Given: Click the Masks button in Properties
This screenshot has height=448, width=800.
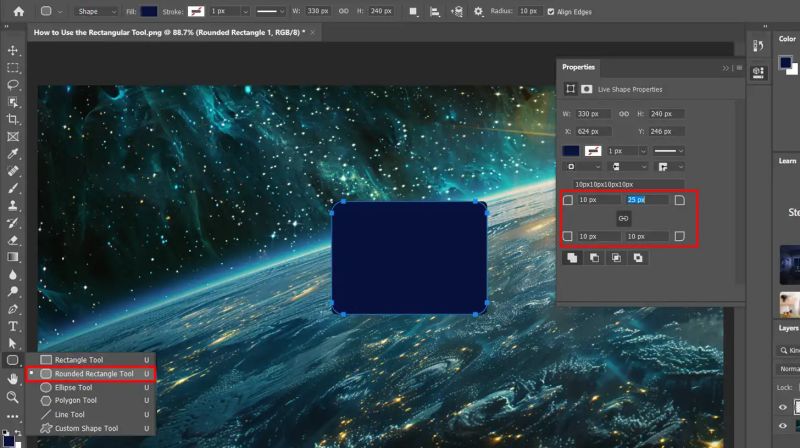Looking at the screenshot, I should (x=587, y=89).
